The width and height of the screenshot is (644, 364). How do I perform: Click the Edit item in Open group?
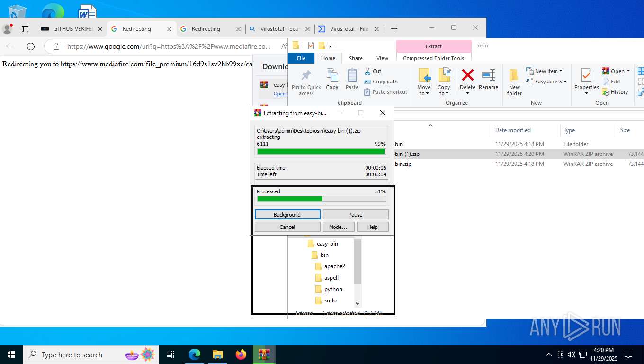click(611, 82)
